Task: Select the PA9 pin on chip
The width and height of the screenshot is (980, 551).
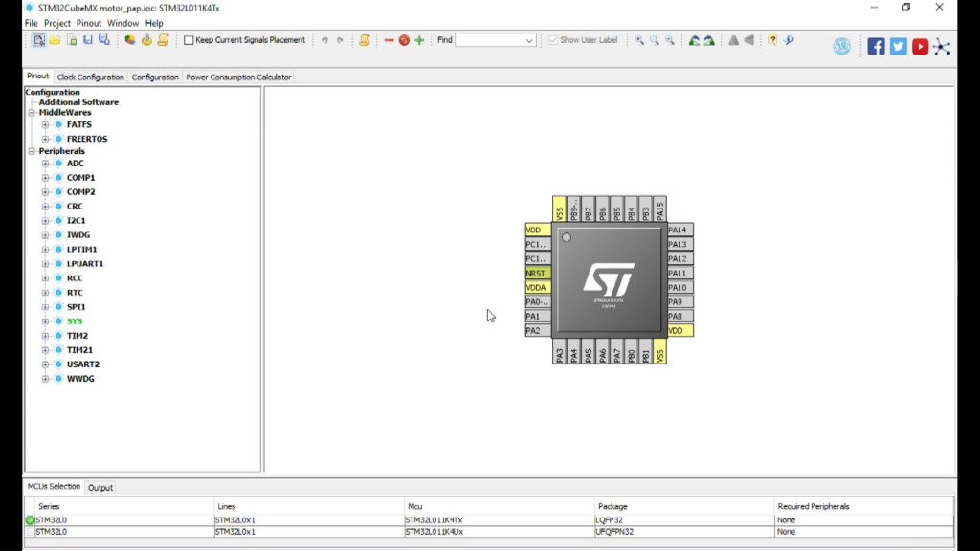Action: [677, 302]
